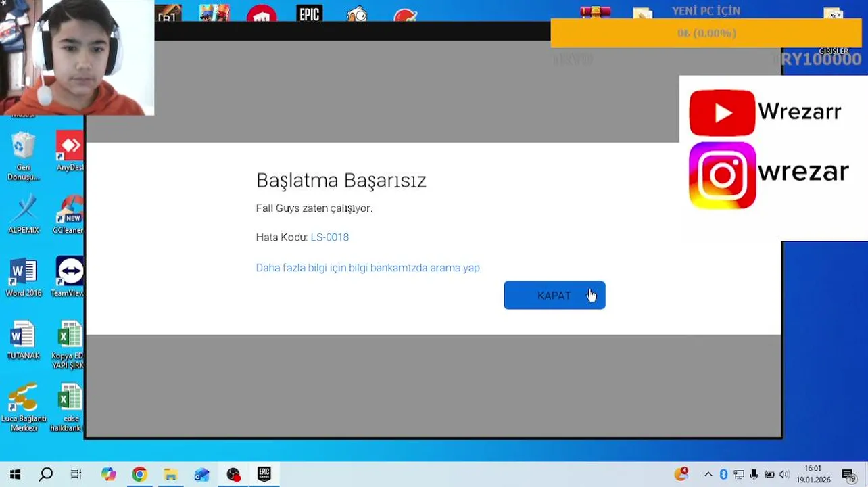Viewport: 868px width, 487px height.
Task: Open the Kopya ED YAPI ŞİRK Excel file
Action: (x=68, y=345)
